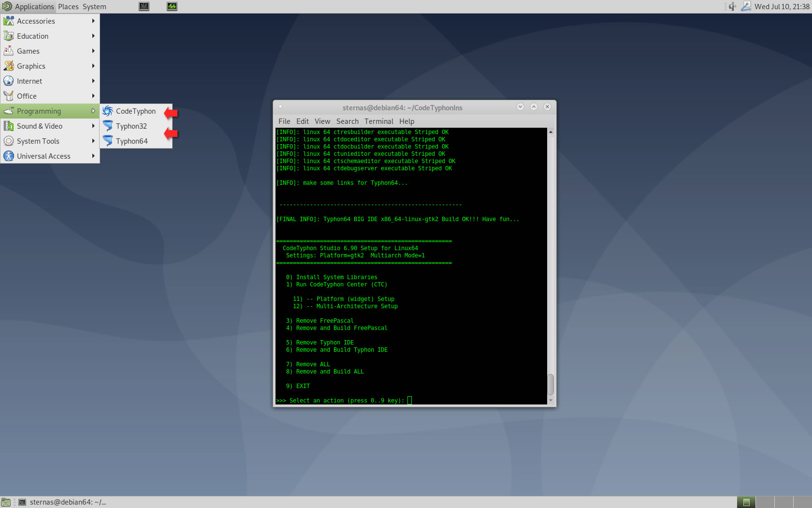The image size is (812, 508).
Task: Launch Typhon32 from the Programming submenu
Action: pos(136,126)
